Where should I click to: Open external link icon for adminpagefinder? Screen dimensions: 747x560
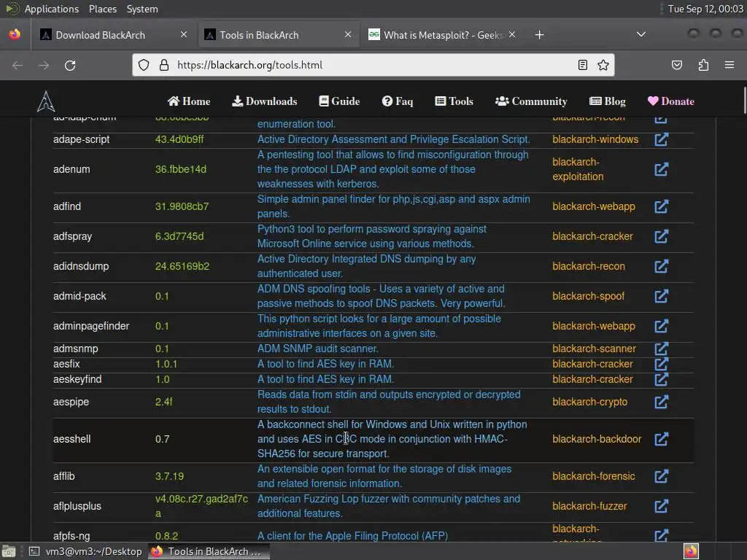click(x=661, y=326)
